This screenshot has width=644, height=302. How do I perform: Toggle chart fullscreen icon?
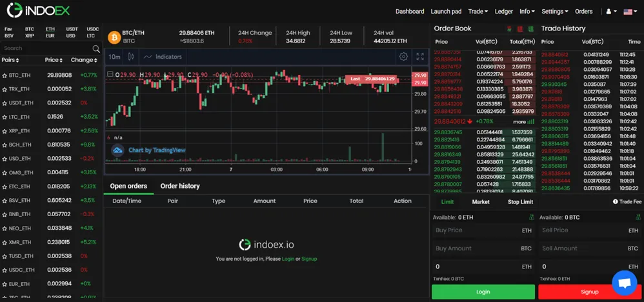[419, 57]
